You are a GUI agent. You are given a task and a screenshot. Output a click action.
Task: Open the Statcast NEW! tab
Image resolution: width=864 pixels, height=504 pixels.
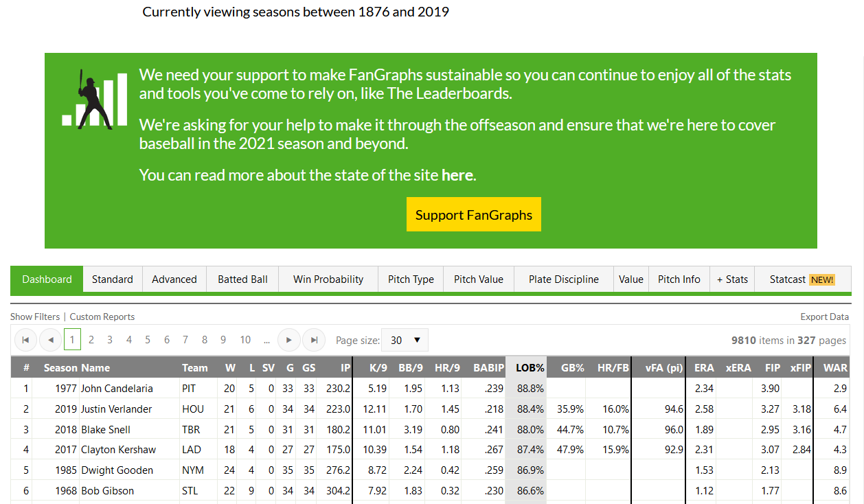coord(802,279)
